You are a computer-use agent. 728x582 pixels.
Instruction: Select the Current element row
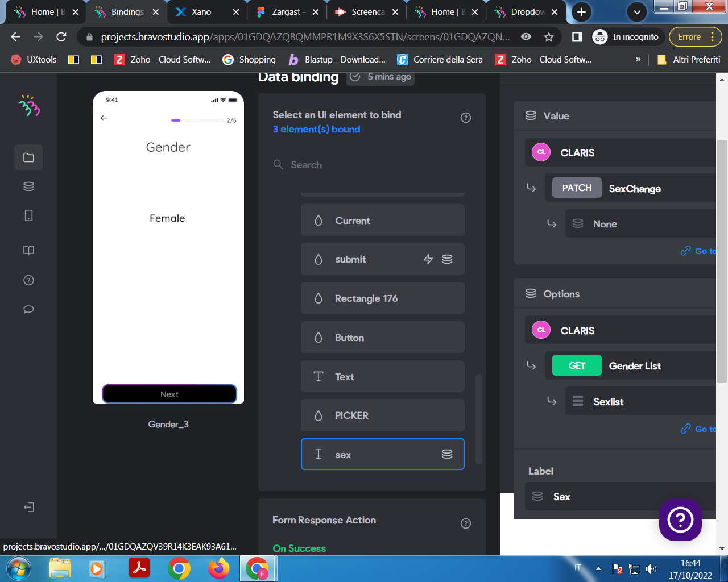(x=383, y=220)
